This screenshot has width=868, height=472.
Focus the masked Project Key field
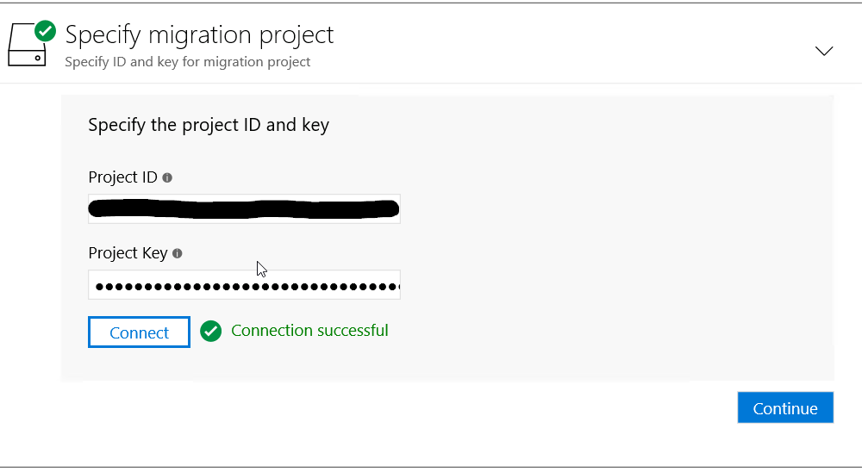(x=244, y=285)
